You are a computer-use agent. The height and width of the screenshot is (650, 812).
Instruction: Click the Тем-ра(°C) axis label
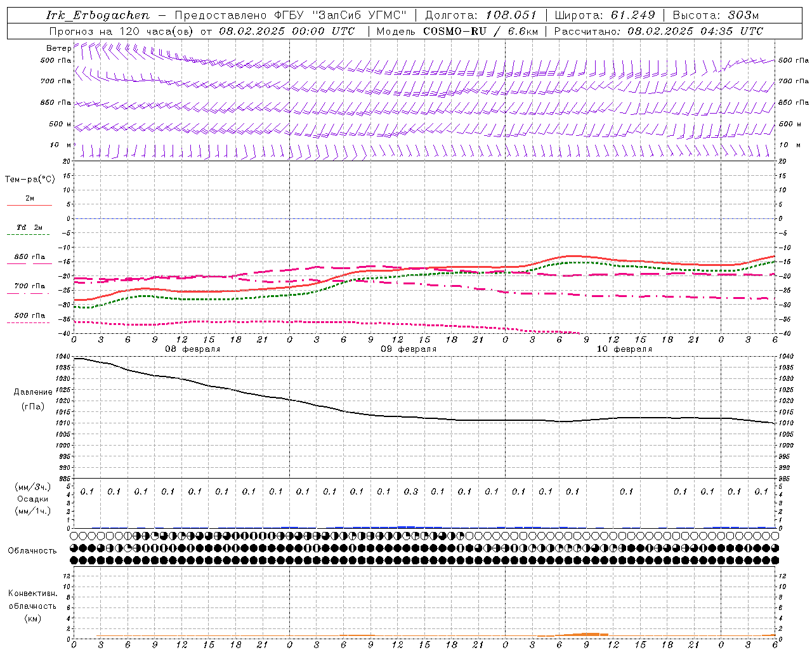[x=30, y=180]
